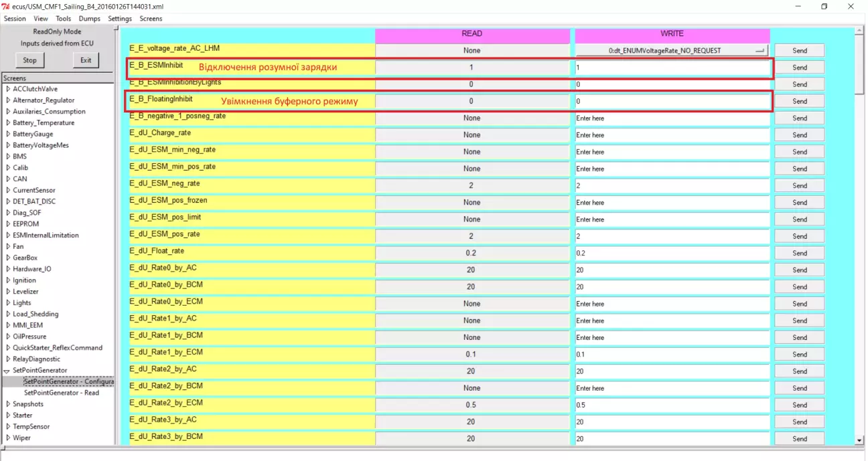This screenshot has height=461, width=868.
Task: Open the Tools menu
Action: click(x=64, y=19)
